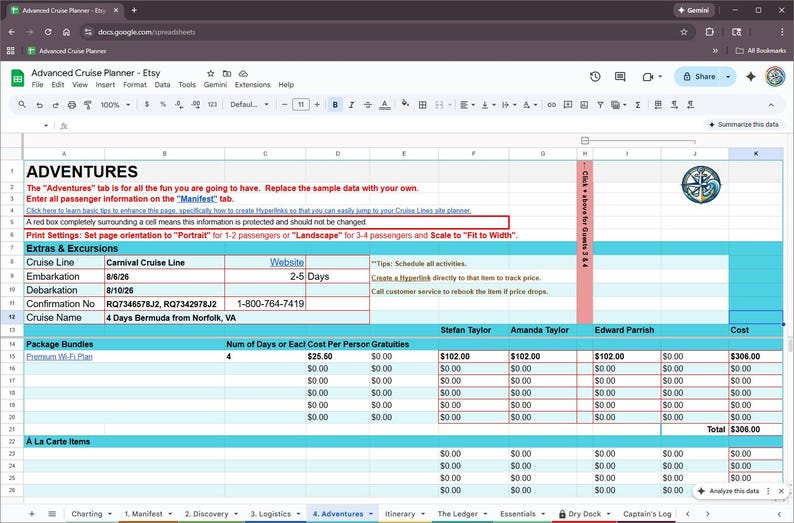Toggle italic formatting
Viewport: 794px width, 523px height.
351,105
